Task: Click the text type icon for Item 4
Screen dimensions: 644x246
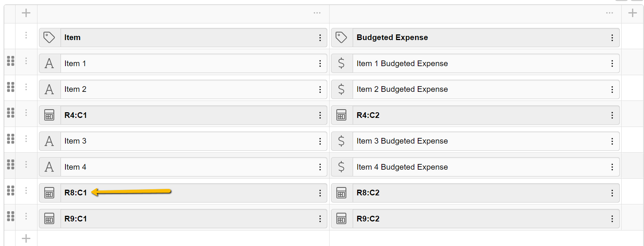Action: (50, 167)
